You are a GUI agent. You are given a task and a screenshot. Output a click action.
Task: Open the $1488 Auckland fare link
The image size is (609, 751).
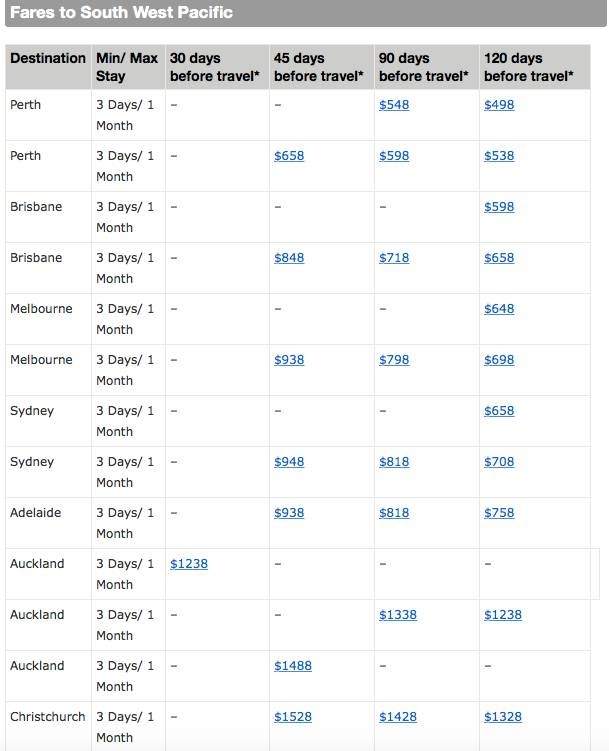(x=293, y=666)
